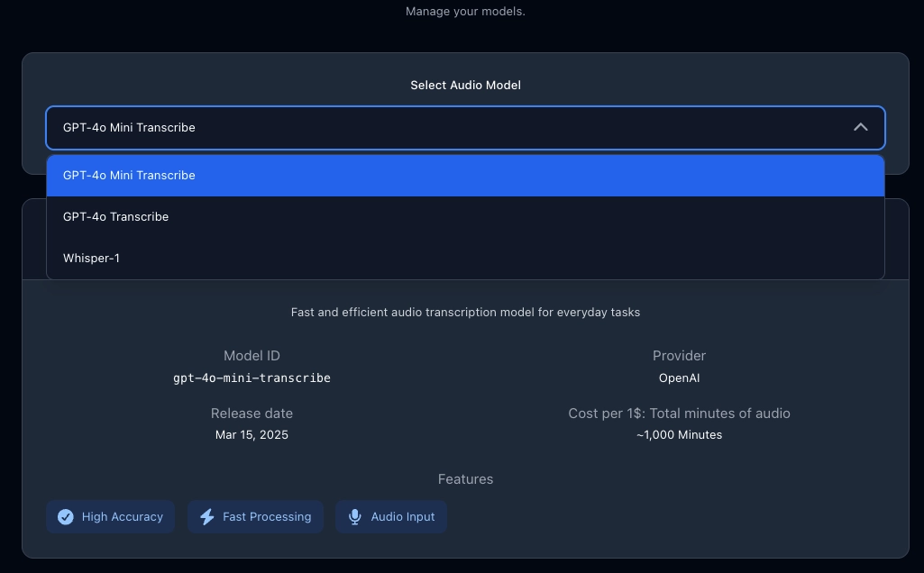The width and height of the screenshot is (924, 573).
Task: Click the Mar 15, 2025 release date
Action: click(x=252, y=435)
